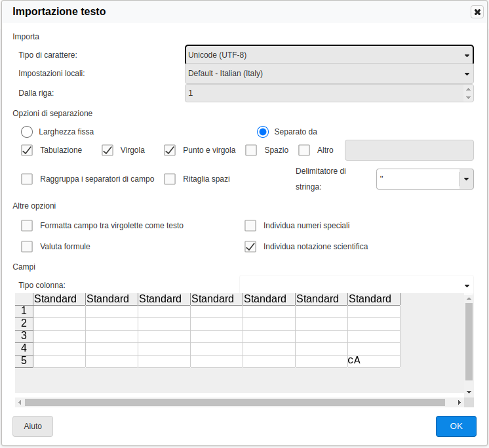This screenshot has height=448, width=489.
Task: Confirm import with the OK button
Action: 456,426
